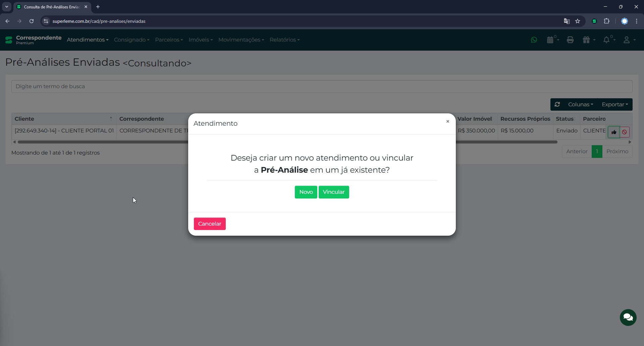The width and height of the screenshot is (644, 346).
Task: Expand the Colunas dropdown
Action: (580, 104)
